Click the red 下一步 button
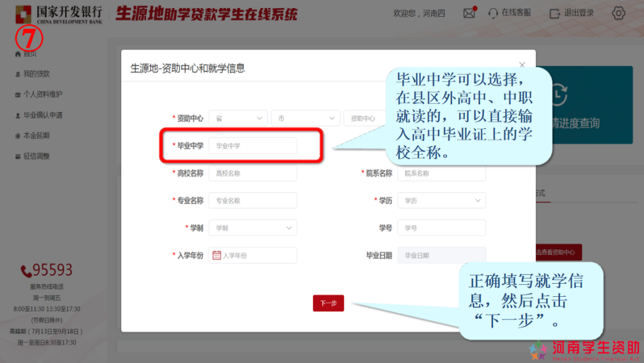The image size is (644, 363). [328, 303]
